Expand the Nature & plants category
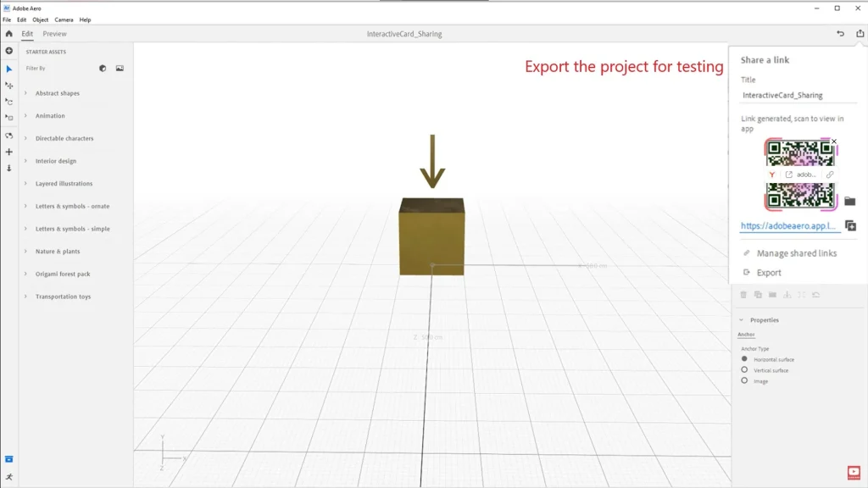This screenshot has width=868, height=488. 25,251
